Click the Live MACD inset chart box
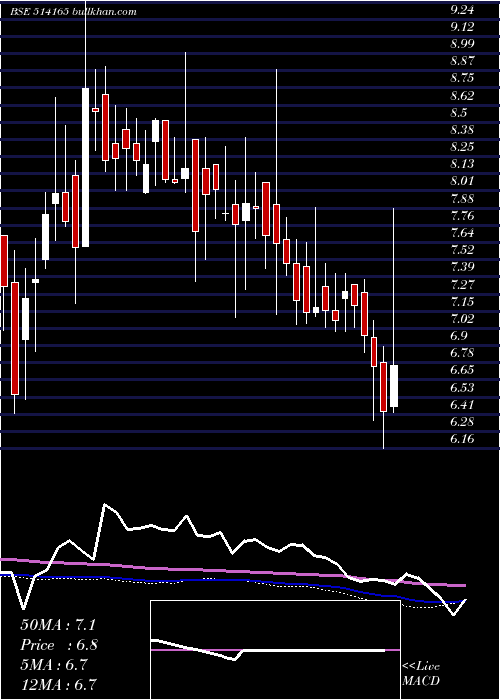Screen dimensions: 500x700 (275, 650)
